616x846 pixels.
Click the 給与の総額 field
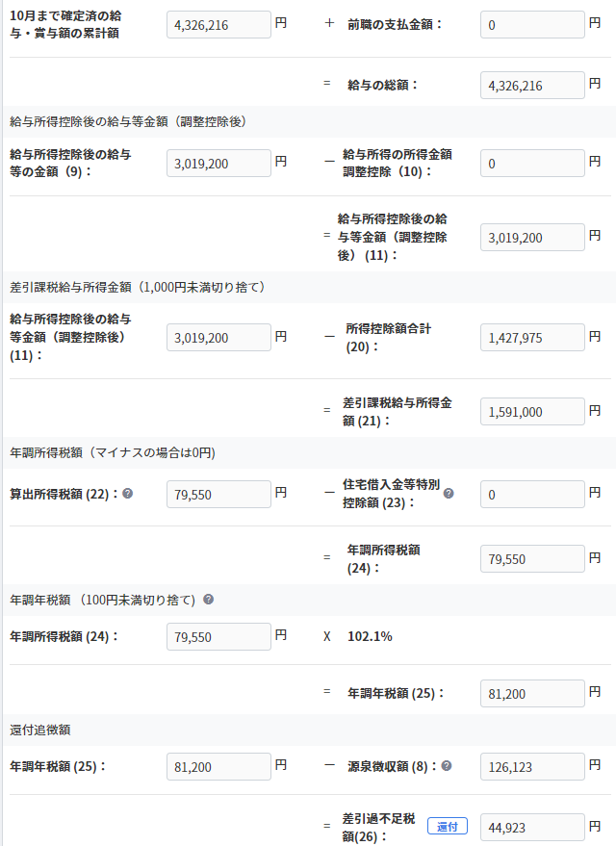(x=532, y=86)
